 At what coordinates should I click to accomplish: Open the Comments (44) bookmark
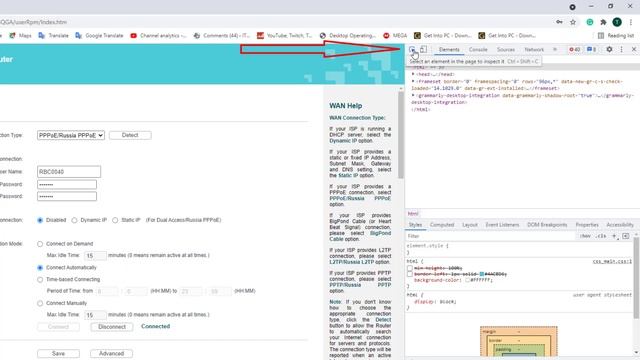222,36
